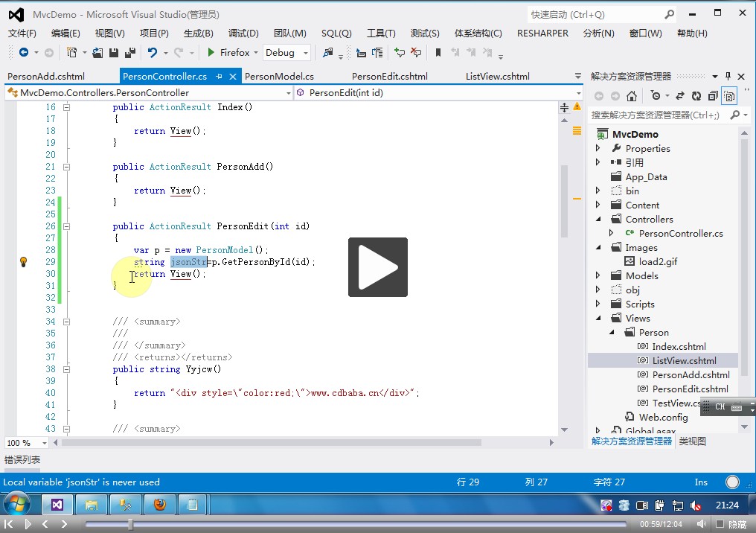756x533 pixels.
Task: Switch to the PersonModel.cs tab
Action: [x=279, y=77]
